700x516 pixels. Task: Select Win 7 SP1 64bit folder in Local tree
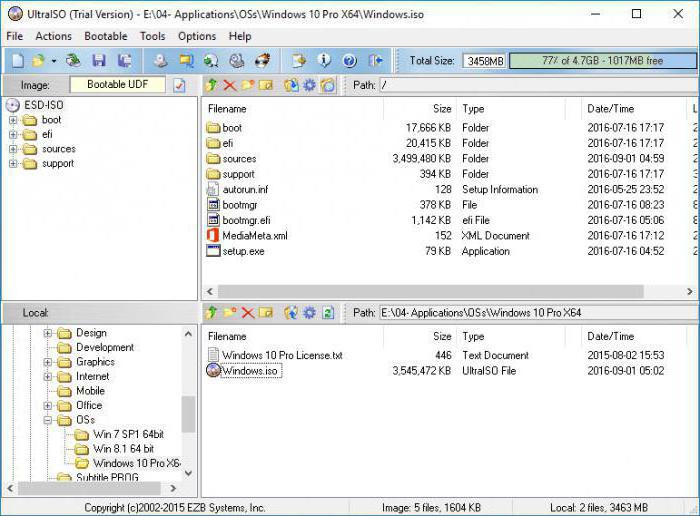pyautogui.click(x=129, y=434)
